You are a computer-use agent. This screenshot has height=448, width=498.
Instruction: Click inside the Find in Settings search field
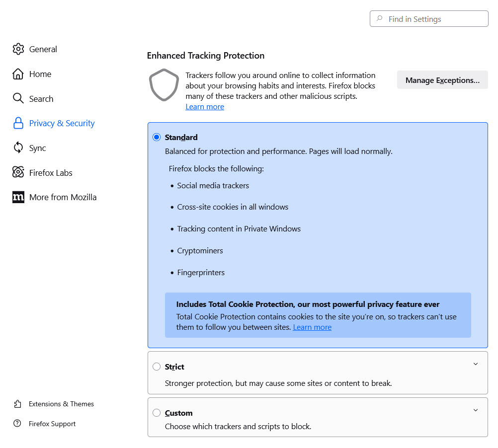(428, 18)
